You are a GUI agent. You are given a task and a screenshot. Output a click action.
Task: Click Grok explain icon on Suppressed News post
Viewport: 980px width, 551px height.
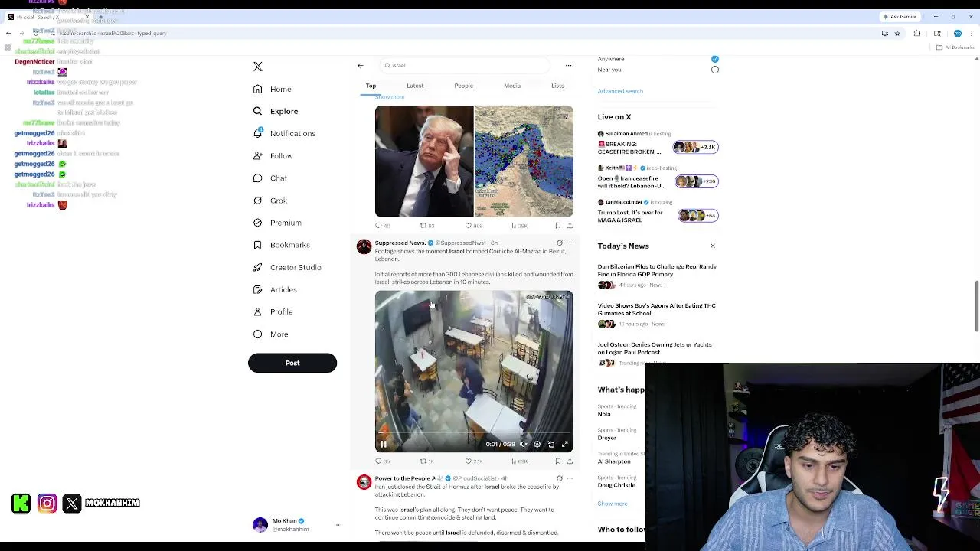(560, 243)
